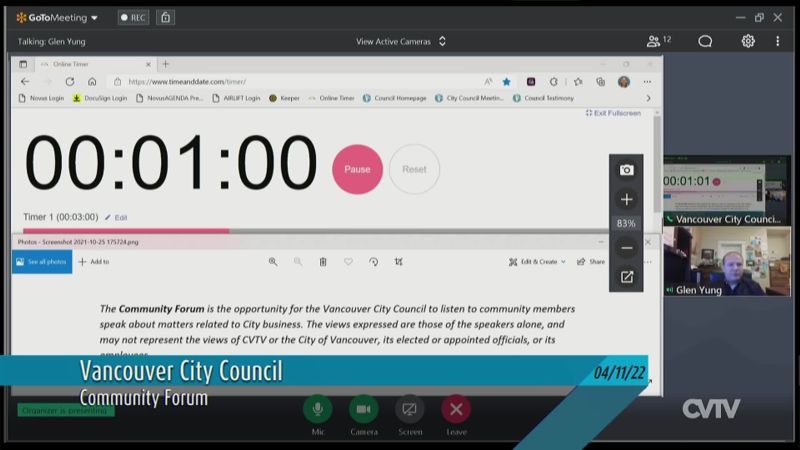Click the browser tab actions icon
800x450 pixels.
point(23,64)
